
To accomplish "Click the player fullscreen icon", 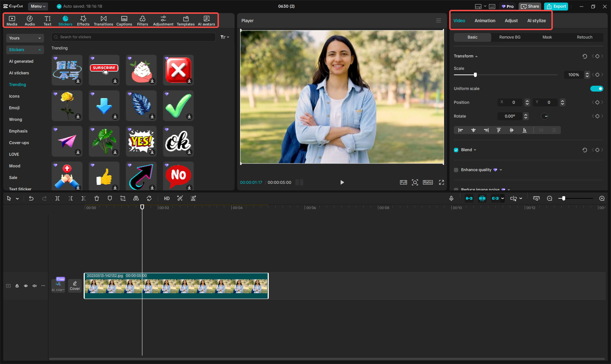I will click(441, 182).
